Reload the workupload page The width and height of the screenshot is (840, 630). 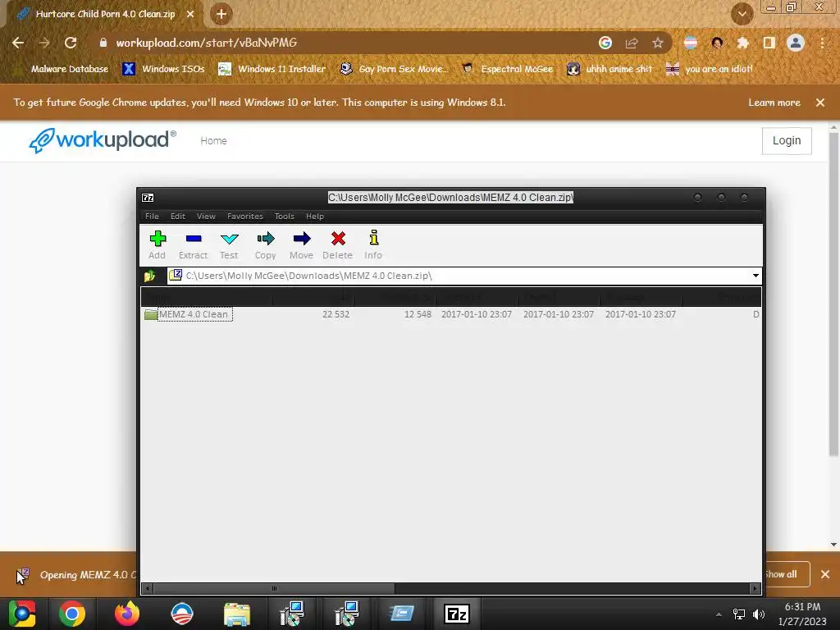[x=71, y=43]
